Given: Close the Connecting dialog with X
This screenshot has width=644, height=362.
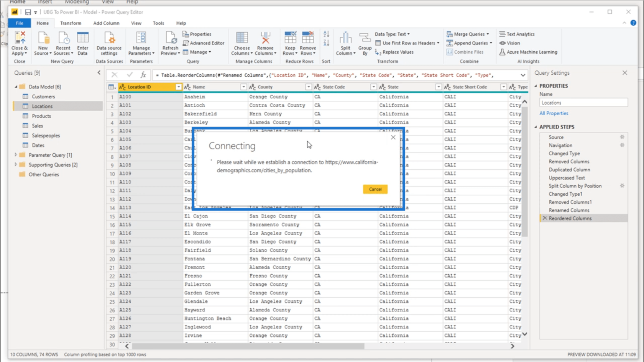Looking at the screenshot, I should [393, 138].
